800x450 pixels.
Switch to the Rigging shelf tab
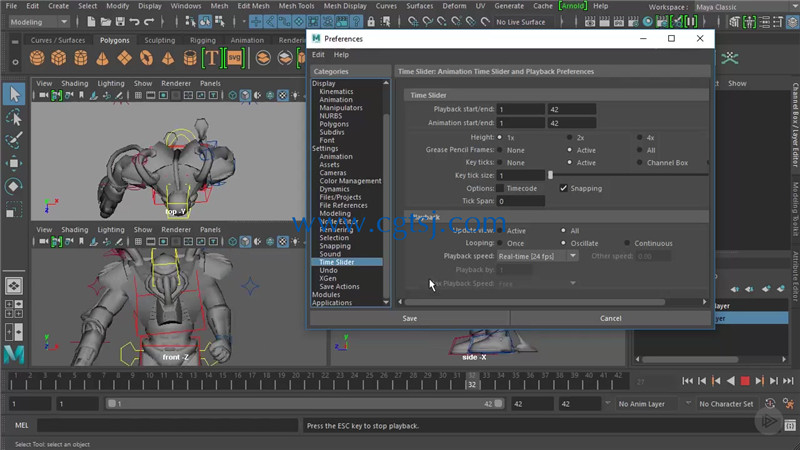coord(203,40)
